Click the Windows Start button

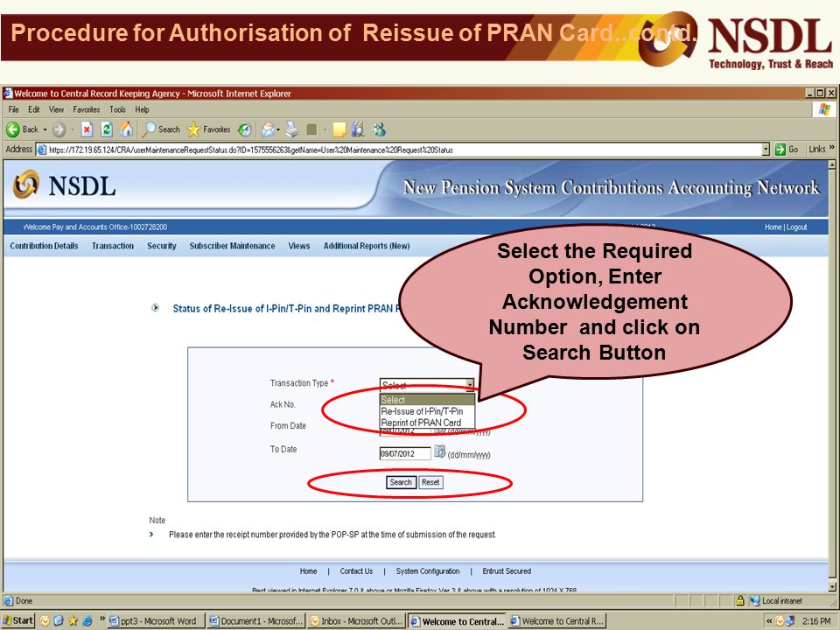(17, 620)
